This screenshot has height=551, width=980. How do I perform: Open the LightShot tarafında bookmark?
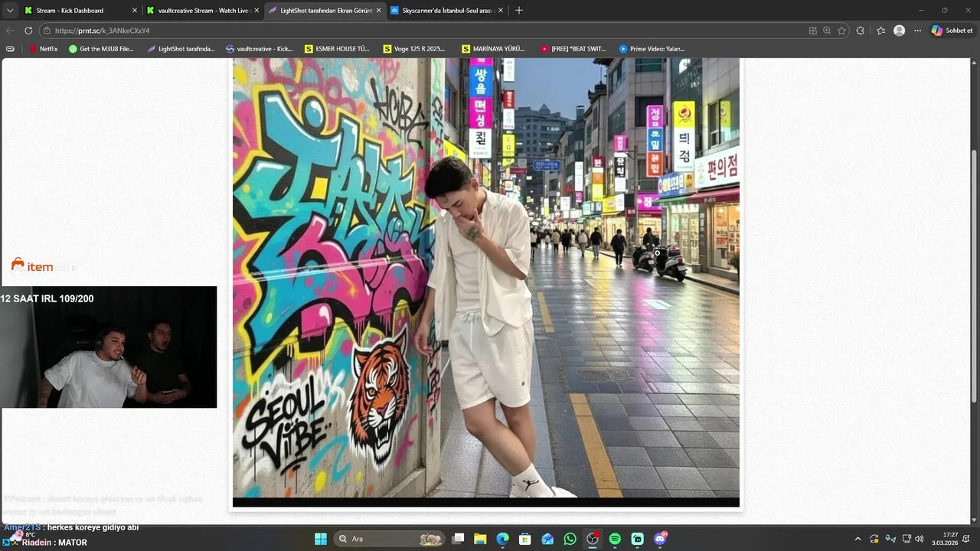coord(181,49)
